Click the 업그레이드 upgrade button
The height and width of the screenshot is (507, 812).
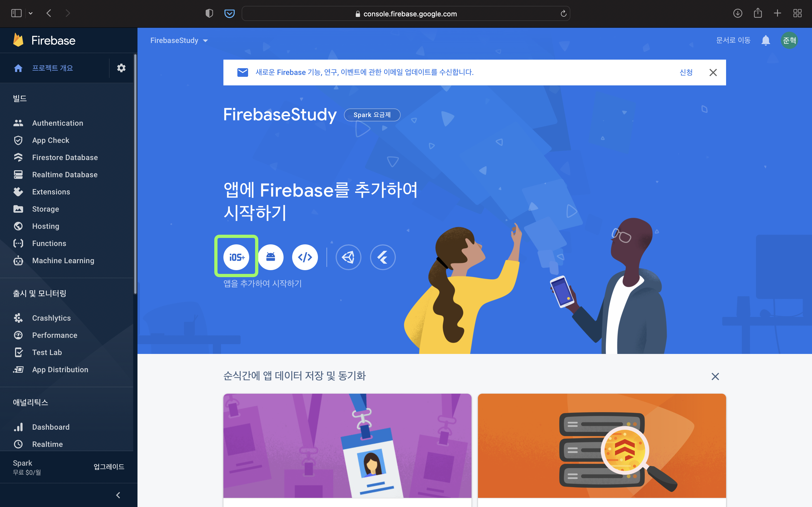coord(109,467)
